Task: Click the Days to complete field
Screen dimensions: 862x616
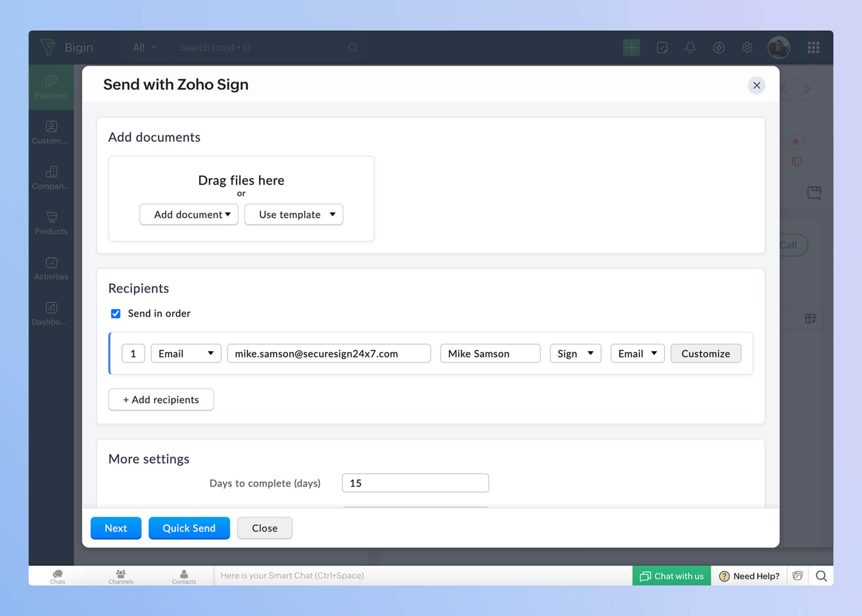Action: coord(415,483)
